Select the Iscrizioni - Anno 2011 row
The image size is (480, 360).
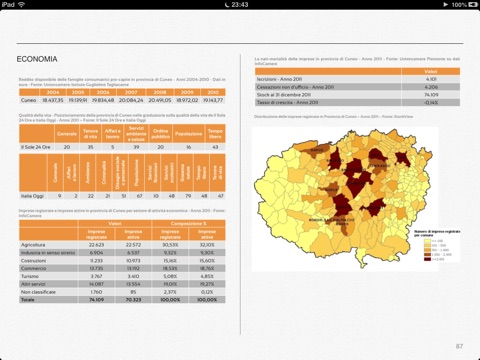pos(357,79)
